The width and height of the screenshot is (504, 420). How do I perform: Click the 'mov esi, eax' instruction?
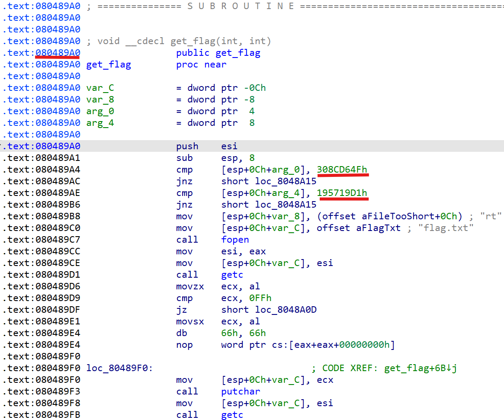click(x=221, y=251)
